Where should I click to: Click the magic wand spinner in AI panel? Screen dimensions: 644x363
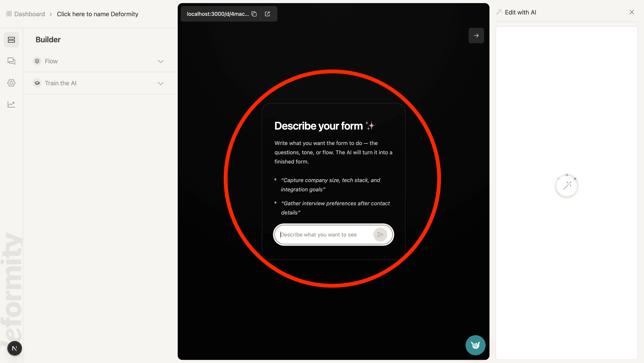pyautogui.click(x=567, y=186)
